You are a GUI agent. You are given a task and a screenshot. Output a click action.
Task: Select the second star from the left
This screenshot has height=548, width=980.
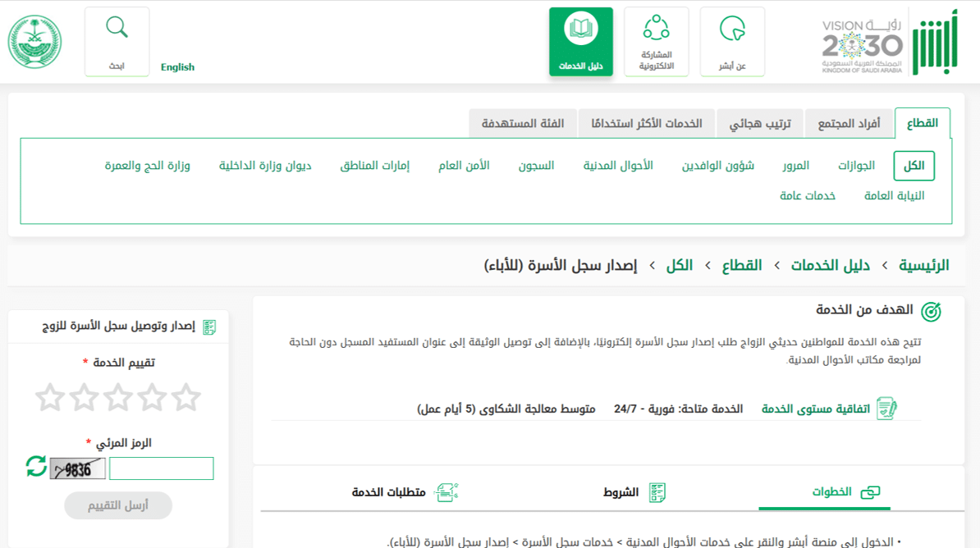click(84, 397)
